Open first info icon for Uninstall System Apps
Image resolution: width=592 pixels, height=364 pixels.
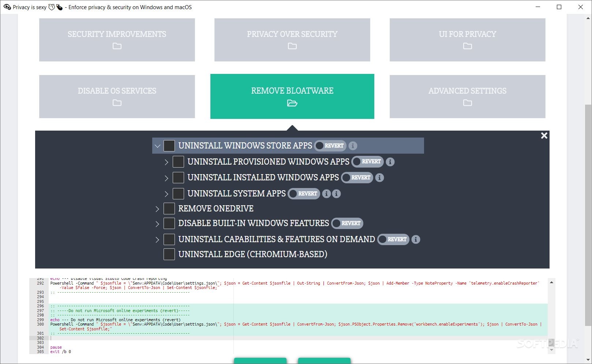pyautogui.click(x=326, y=194)
